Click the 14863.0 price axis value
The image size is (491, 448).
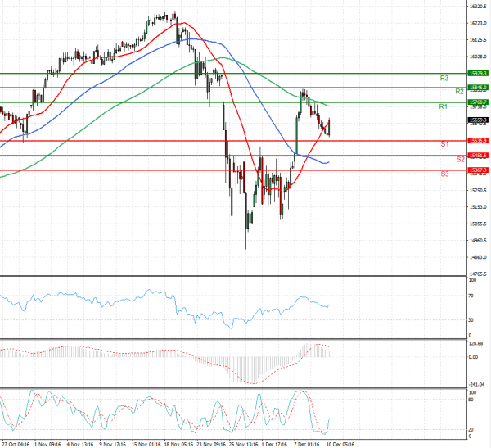tap(478, 257)
